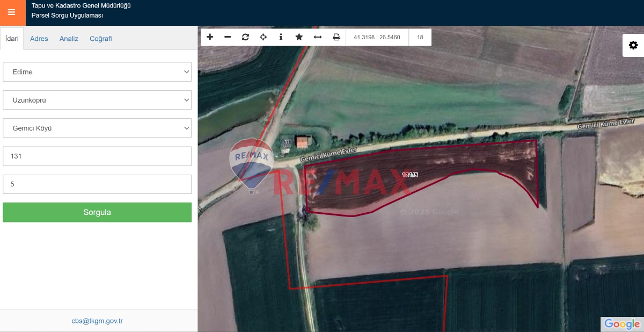Click the star favorites icon
644x332 pixels.
pos(299,37)
